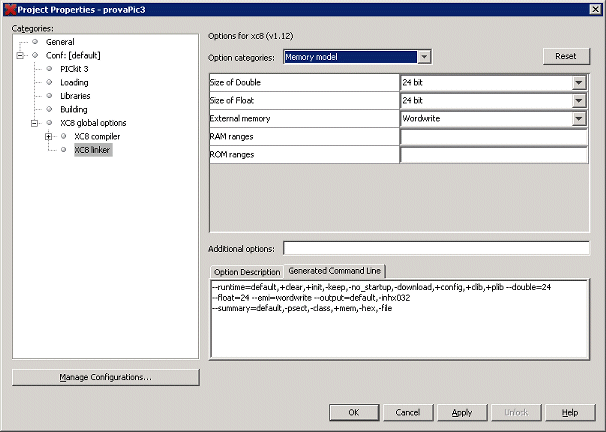Expand the XC8 compiler node
606x432 pixels.
[48, 136]
